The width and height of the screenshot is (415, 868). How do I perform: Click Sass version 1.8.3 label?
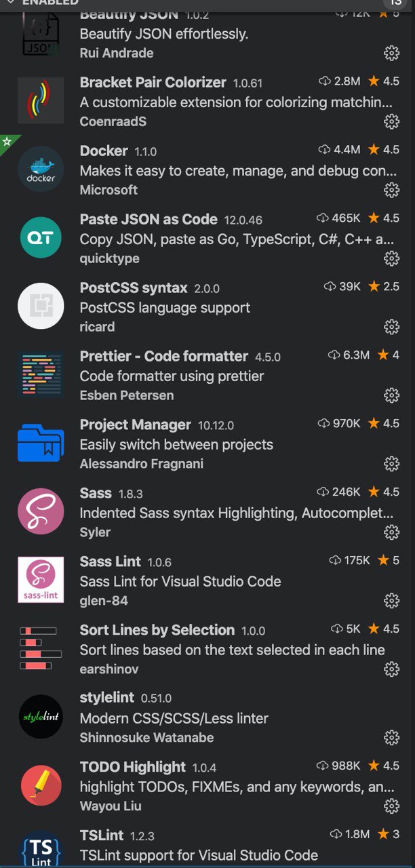(131, 494)
